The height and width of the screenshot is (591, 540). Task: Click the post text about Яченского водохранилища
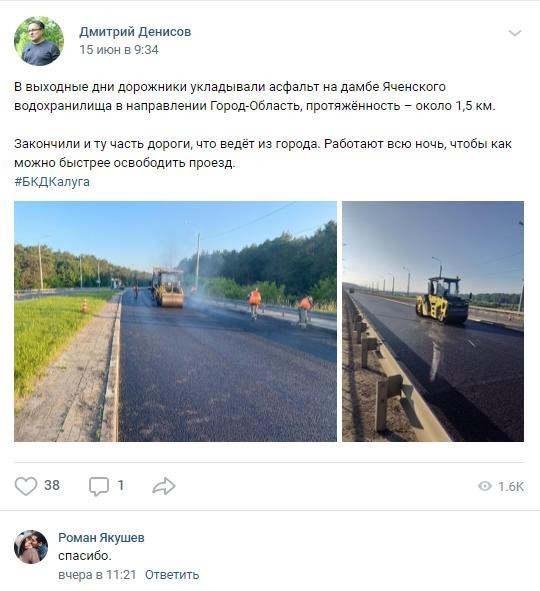(255, 96)
